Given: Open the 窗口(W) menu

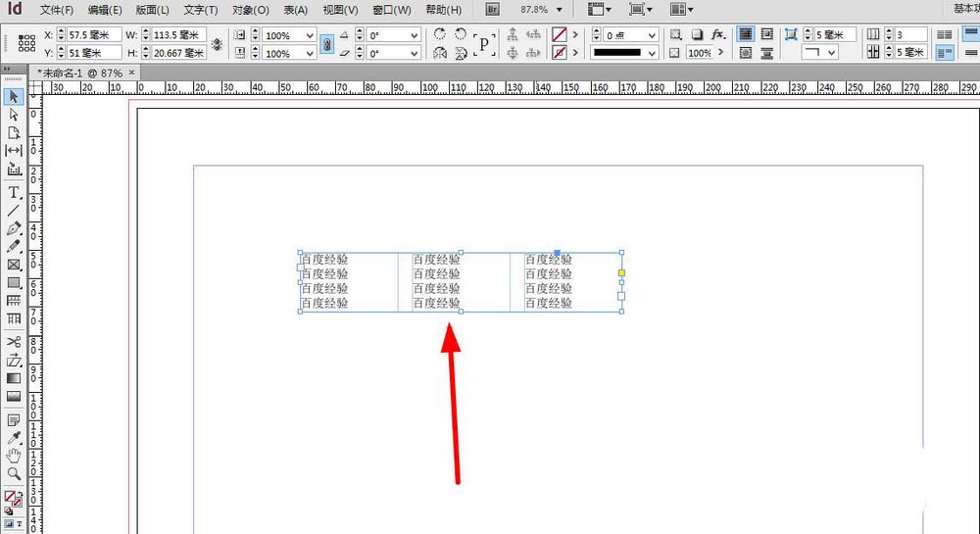Looking at the screenshot, I should pos(391,10).
